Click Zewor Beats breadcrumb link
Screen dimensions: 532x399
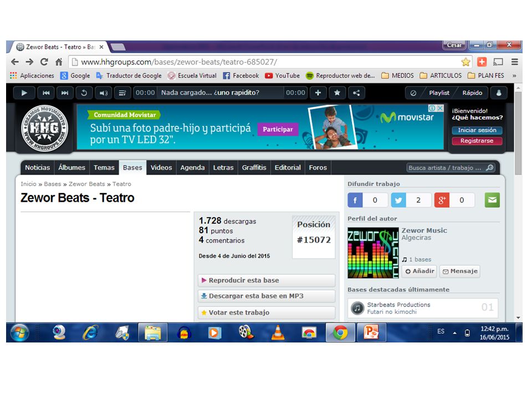coord(86,184)
